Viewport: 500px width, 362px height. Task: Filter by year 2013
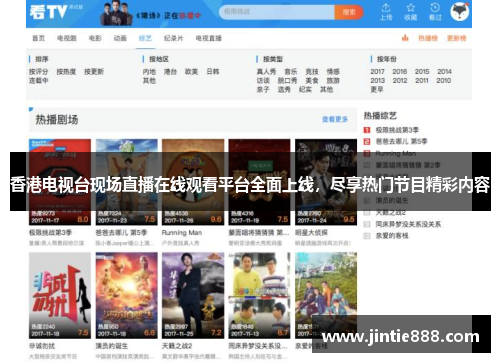[377, 81]
